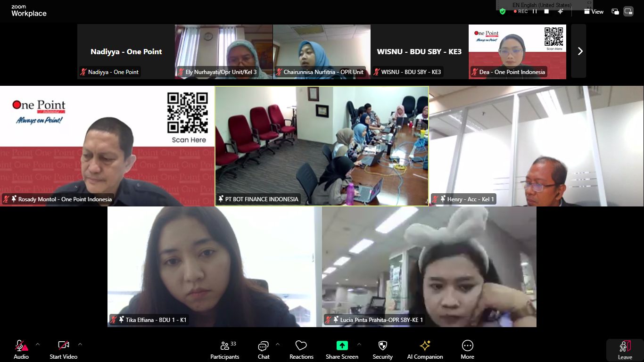Unmute the microphone with Audio button
This screenshot has width=644, height=362.
(x=21, y=350)
